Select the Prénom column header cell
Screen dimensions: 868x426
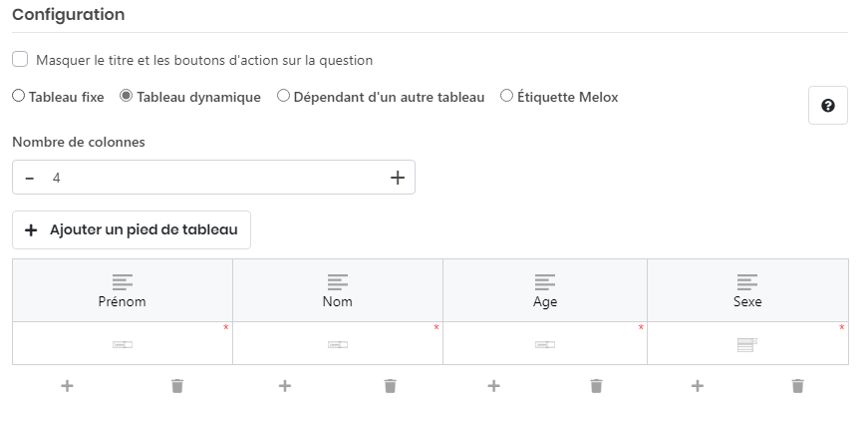click(123, 290)
